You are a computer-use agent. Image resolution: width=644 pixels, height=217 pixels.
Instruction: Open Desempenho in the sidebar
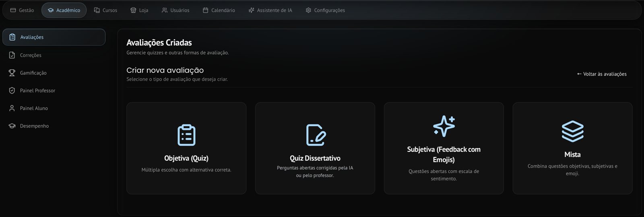[x=54, y=126]
